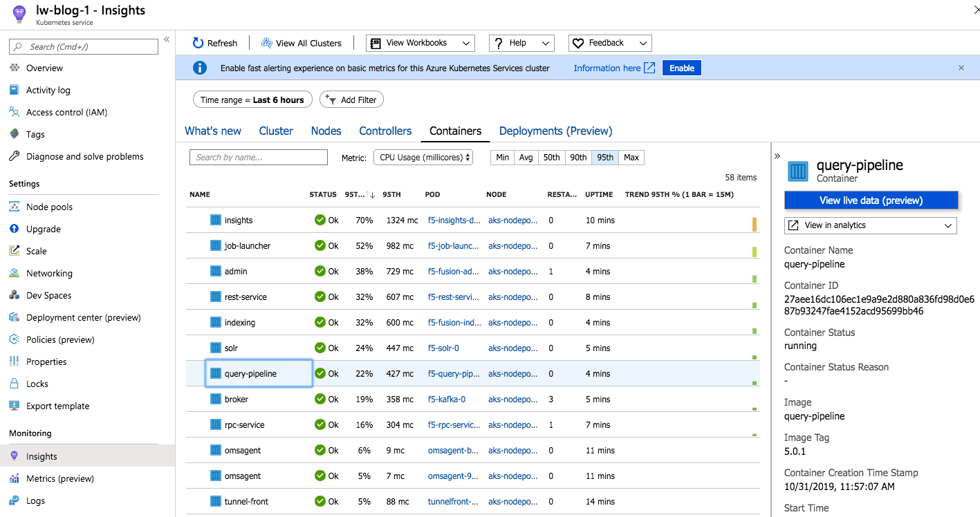
Task: Select the 95th percentile toggle
Action: [x=605, y=158]
